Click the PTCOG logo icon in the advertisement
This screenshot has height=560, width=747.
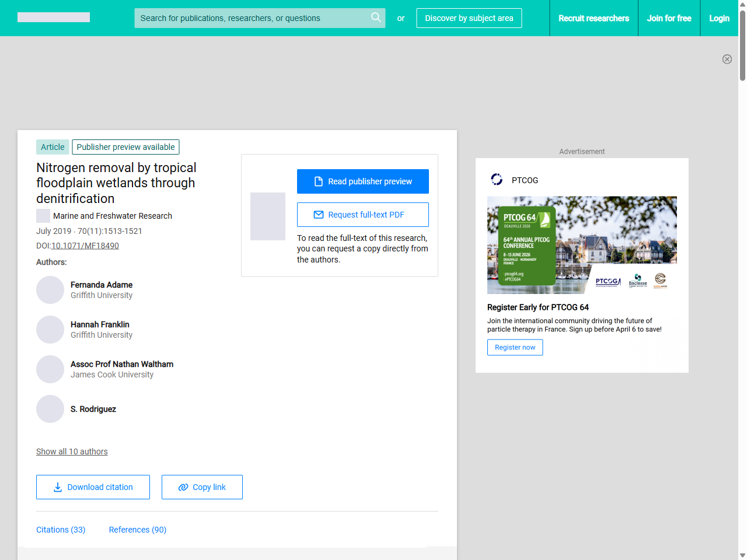point(497,180)
